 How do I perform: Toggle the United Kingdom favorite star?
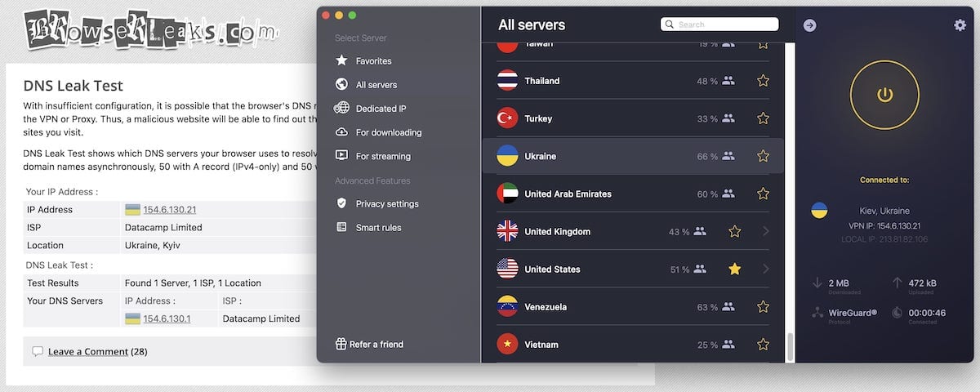734,231
